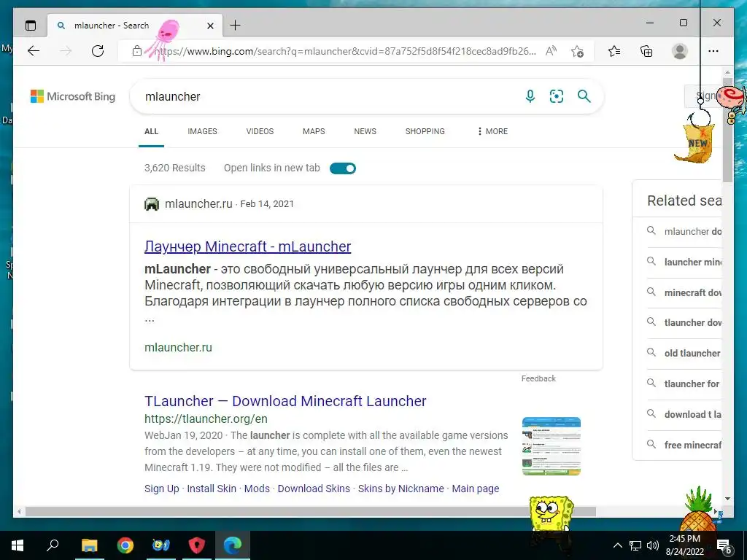Click the Feedback link

(x=538, y=378)
